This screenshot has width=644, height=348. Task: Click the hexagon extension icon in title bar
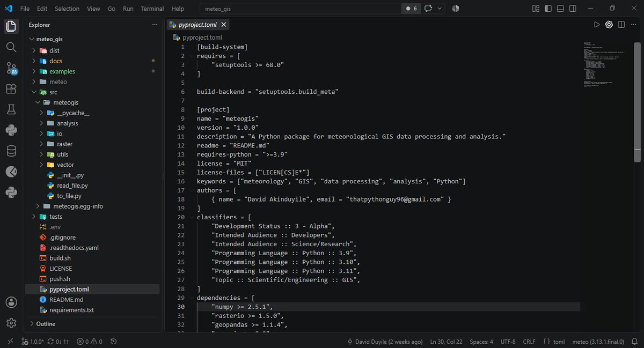pos(456,9)
